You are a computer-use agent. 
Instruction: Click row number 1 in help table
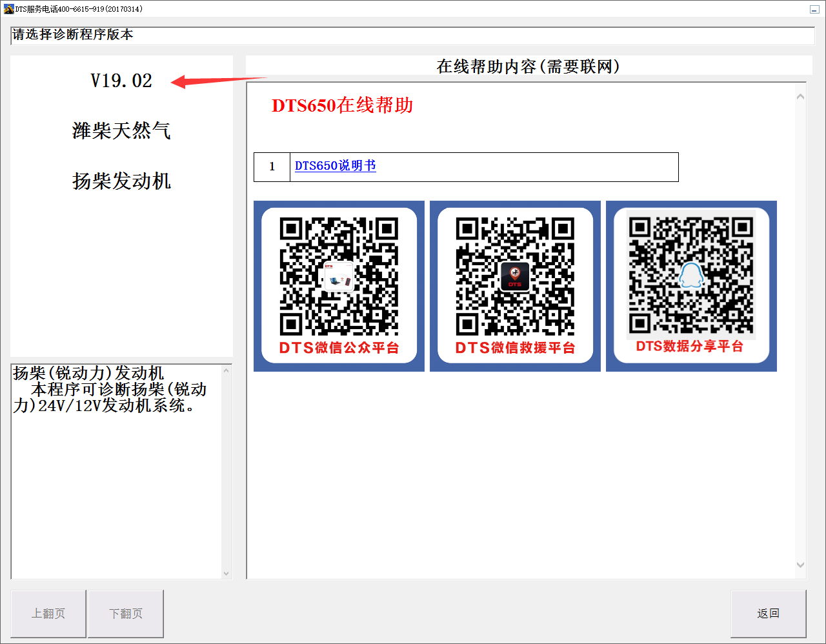(x=272, y=166)
